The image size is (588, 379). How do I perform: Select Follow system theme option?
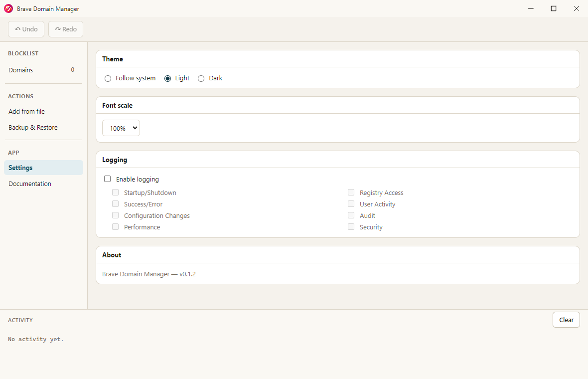click(108, 78)
